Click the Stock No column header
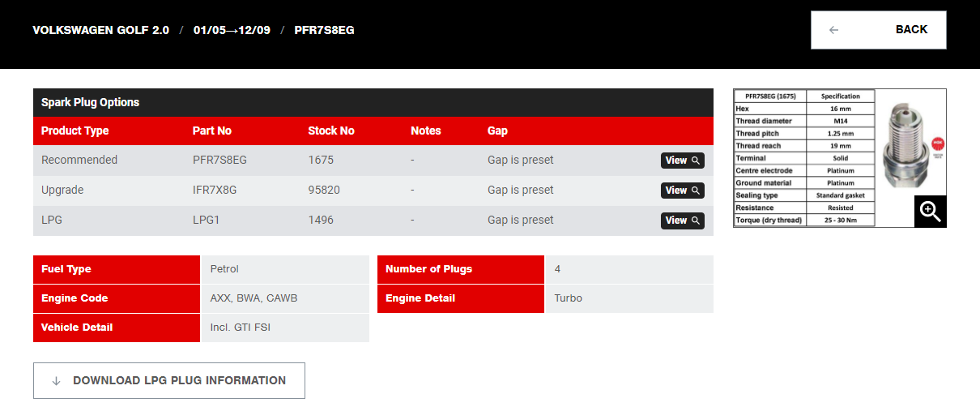This screenshot has width=980, height=407. [331, 131]
